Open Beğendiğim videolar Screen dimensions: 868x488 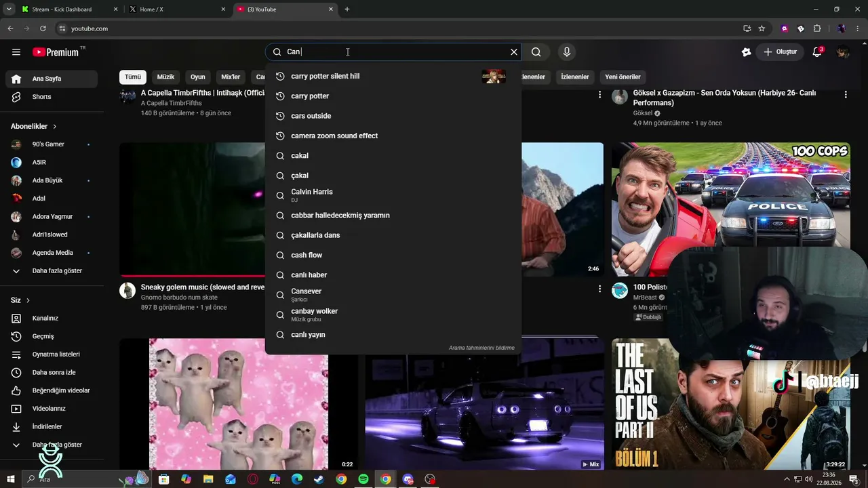point(52,390)
